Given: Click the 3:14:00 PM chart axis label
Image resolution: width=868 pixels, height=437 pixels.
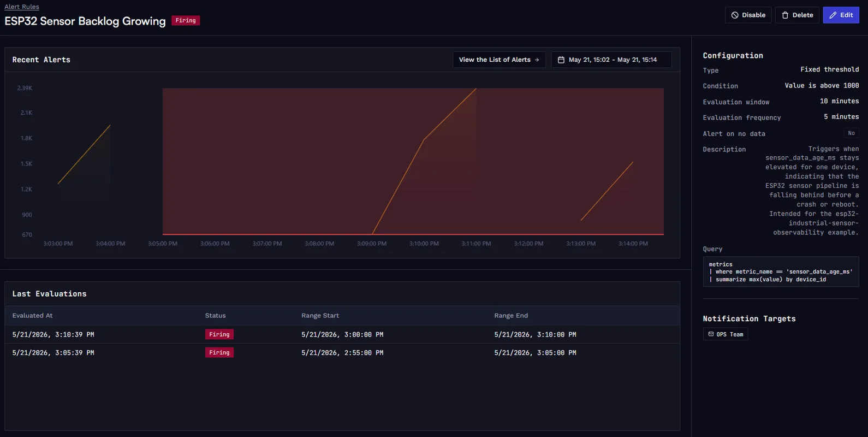Looking at the screenshot, I should coord(633,244).
